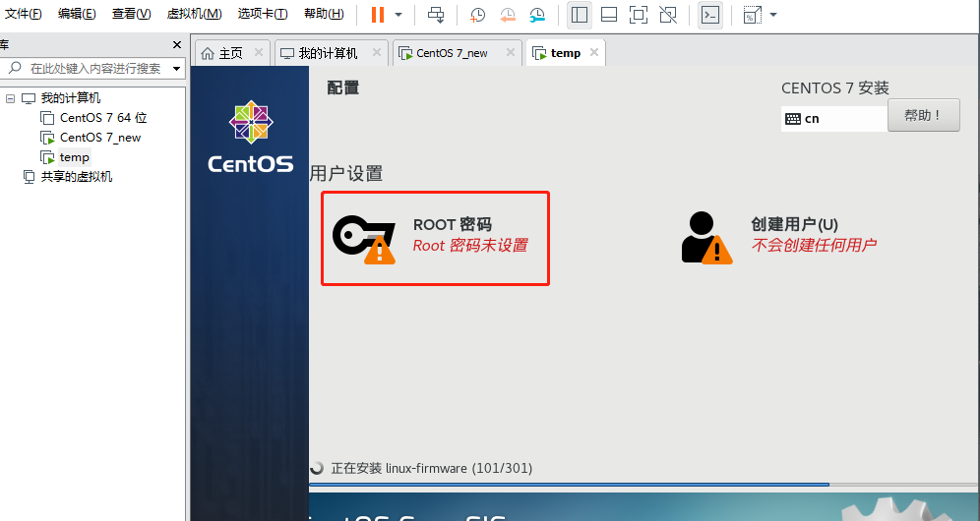Close the temp tab
This screenshot has height=521, width=980.
594,52
